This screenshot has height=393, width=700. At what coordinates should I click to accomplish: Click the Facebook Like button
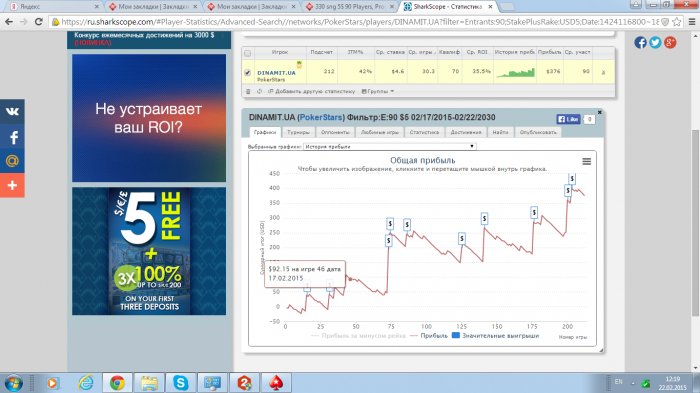[x=568, y=119]
